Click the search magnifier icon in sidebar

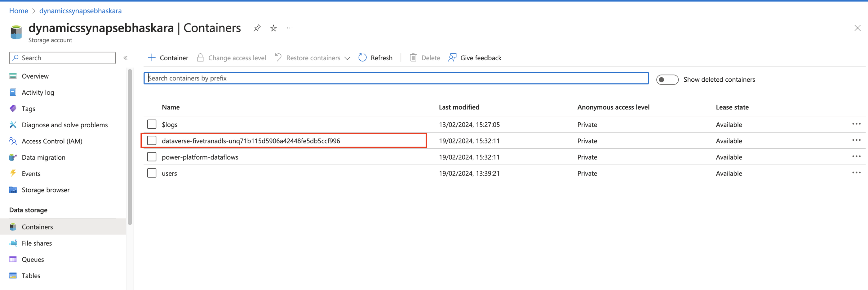(x=15, y=58)
